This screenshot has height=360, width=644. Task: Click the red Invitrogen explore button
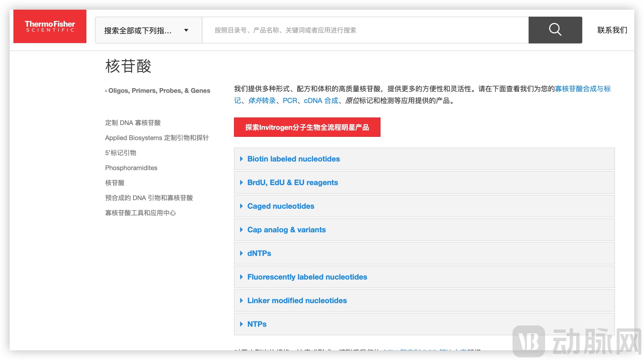[307, 127]
